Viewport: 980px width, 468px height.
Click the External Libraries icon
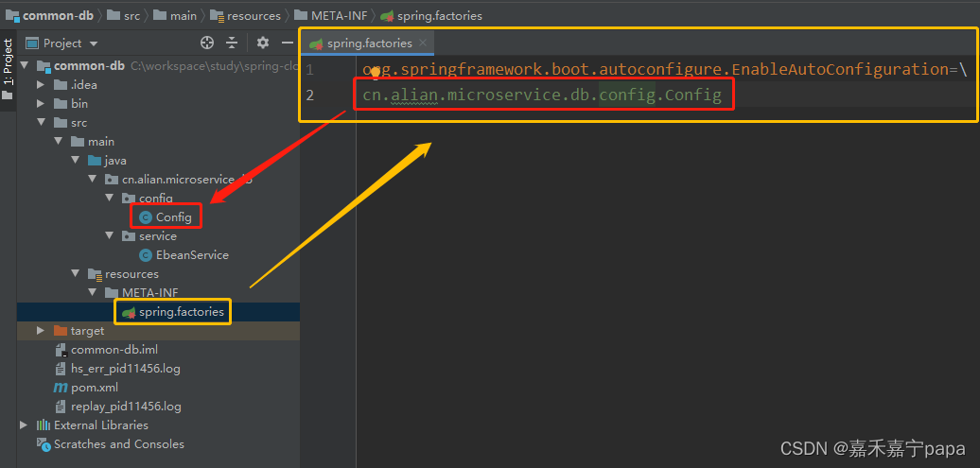pos(44,425)
